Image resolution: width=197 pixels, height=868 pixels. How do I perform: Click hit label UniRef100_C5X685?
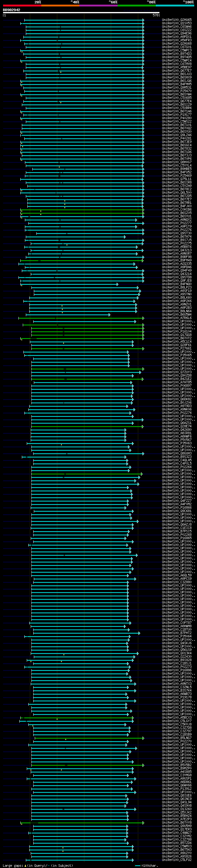(177, 98)
